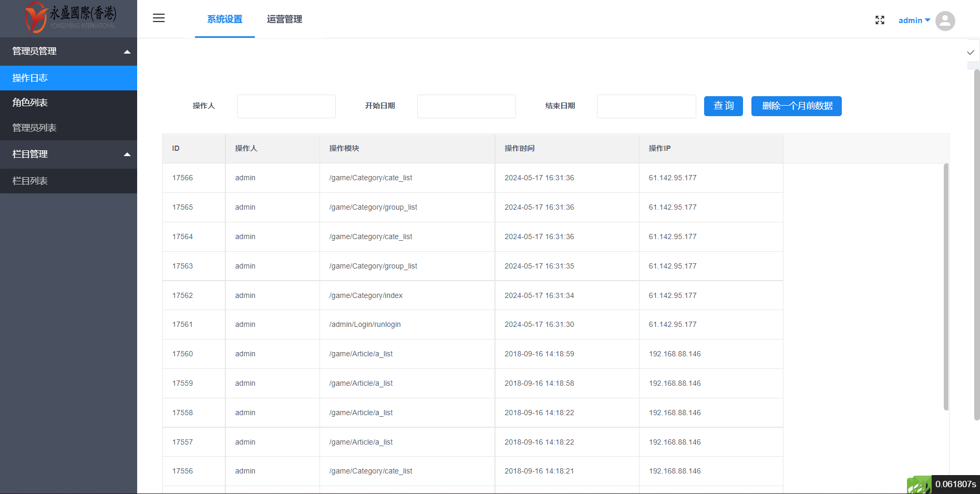Screen dimensions: 980x494
Task: Click the table's vertical scrollbar
Action: (x=946, y=286)
